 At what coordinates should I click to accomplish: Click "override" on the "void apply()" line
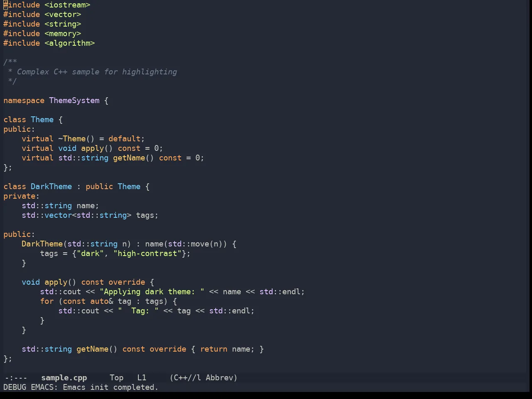tap(127, 282)
